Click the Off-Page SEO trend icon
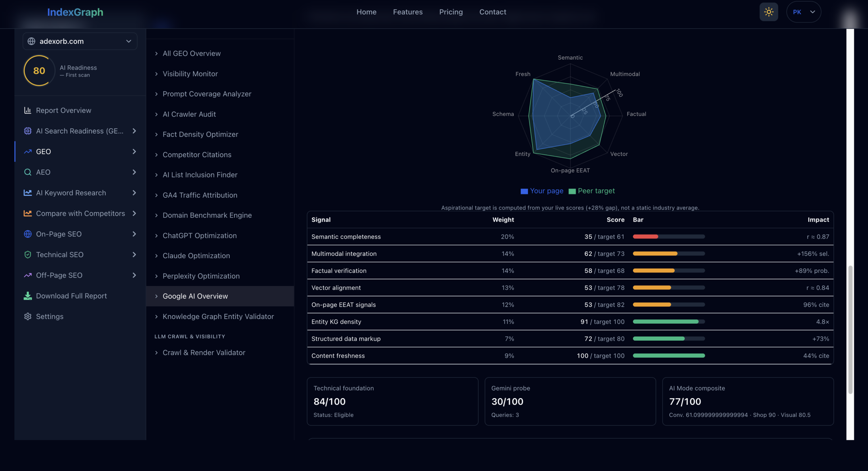The image size is (868, 471). tap(27, 275)
